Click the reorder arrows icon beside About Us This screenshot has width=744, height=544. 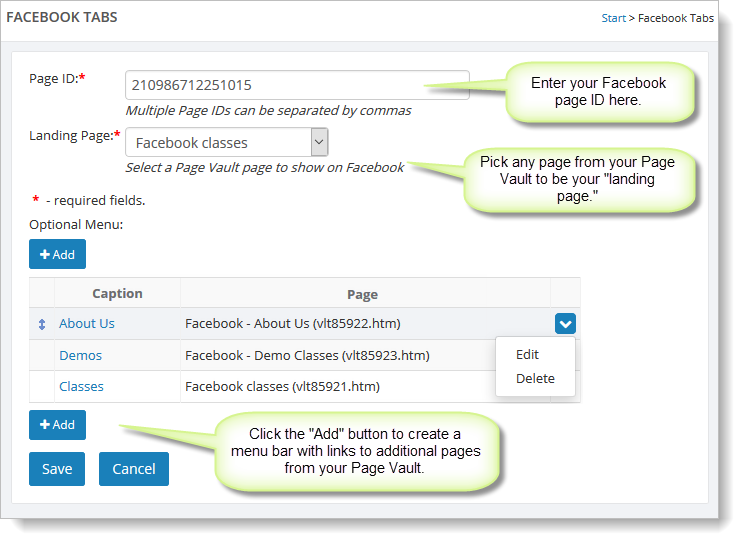[x=42, y=324]
